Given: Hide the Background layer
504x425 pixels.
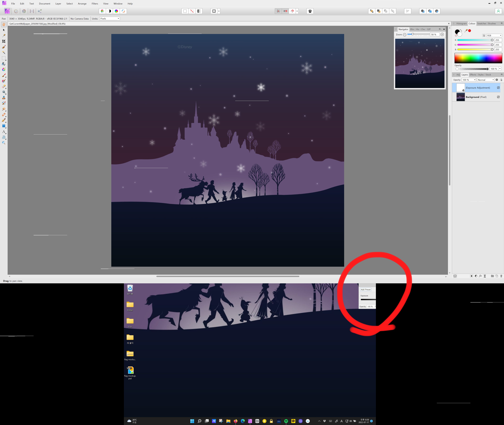Looking at the screenshot, I should [498, 97].
